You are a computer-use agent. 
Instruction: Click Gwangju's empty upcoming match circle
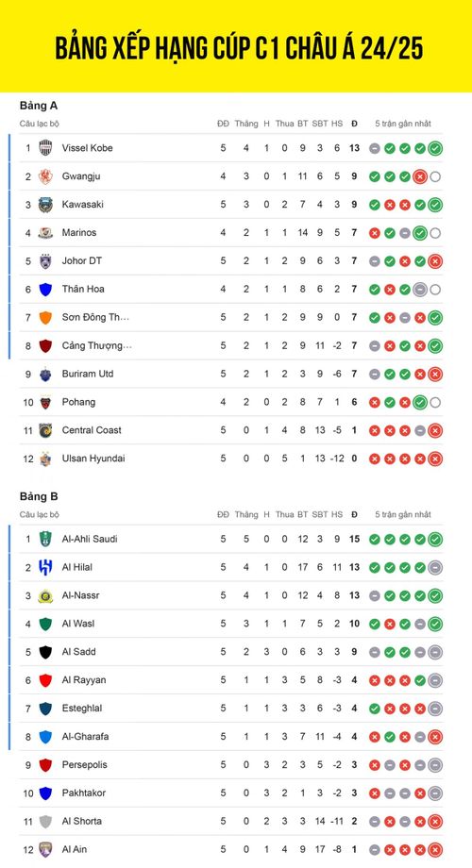coord(435,176)
